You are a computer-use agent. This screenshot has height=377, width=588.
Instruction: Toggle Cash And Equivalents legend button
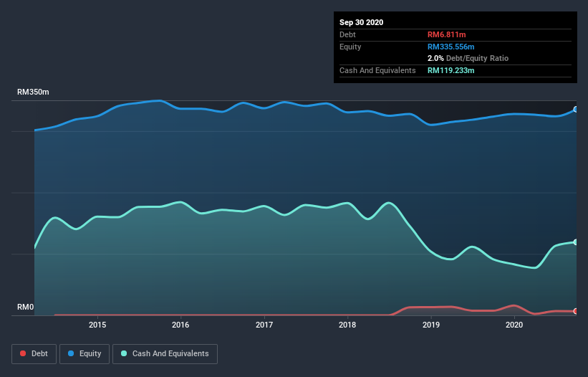coord(165,354)
